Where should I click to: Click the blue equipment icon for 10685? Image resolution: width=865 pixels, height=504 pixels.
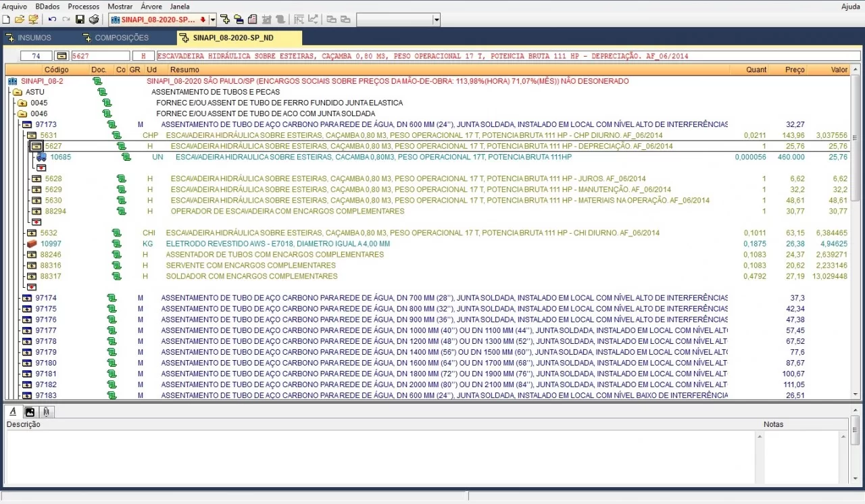[x=42, y=157]
